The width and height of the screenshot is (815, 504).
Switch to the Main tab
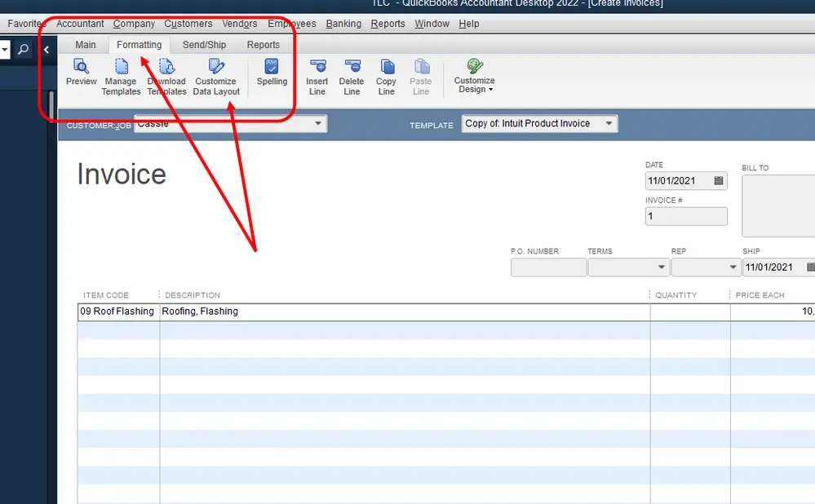(x=86, y=45)
